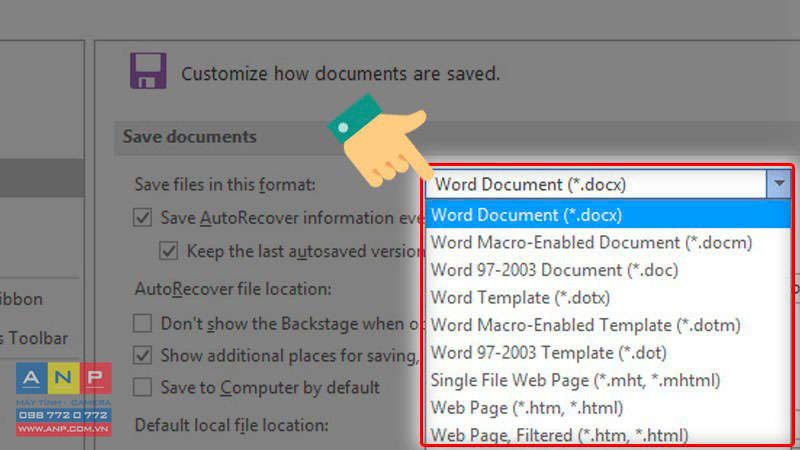Toggle Save AutoRecover information checkbox

pyautogui.click(x=142, y=217)
